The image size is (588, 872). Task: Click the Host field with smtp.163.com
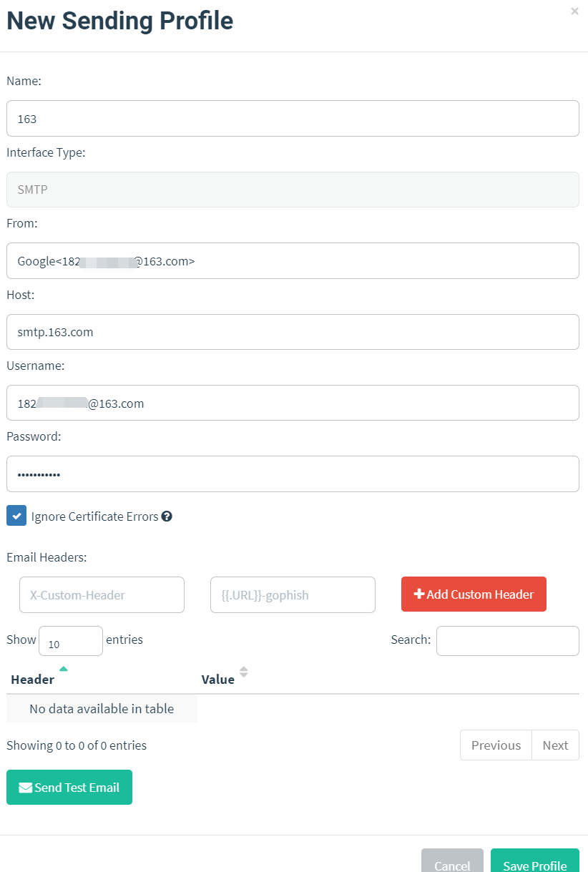click(x=293, y=332)
